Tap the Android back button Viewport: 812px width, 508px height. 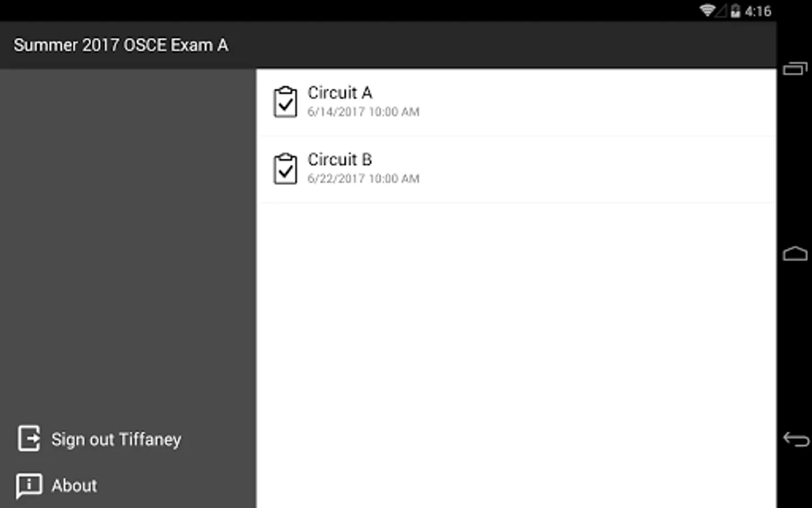pyautogui.click(x=796, y=439)
